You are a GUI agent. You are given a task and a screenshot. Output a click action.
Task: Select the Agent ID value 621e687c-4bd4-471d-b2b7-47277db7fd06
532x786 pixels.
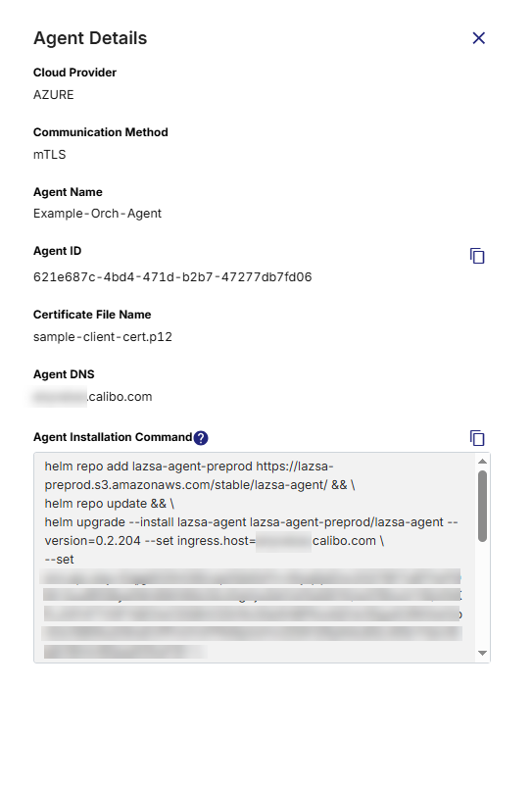click(x=172, y=276)
